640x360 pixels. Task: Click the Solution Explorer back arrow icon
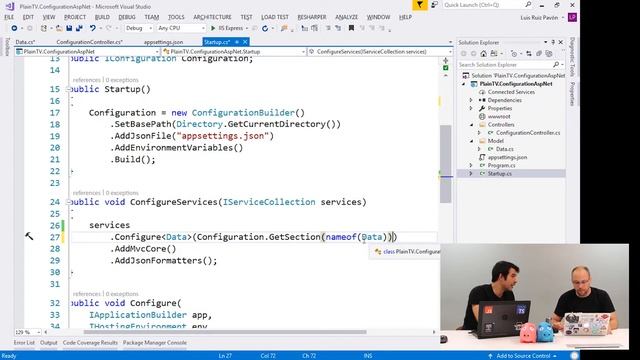tap(464, 53)
